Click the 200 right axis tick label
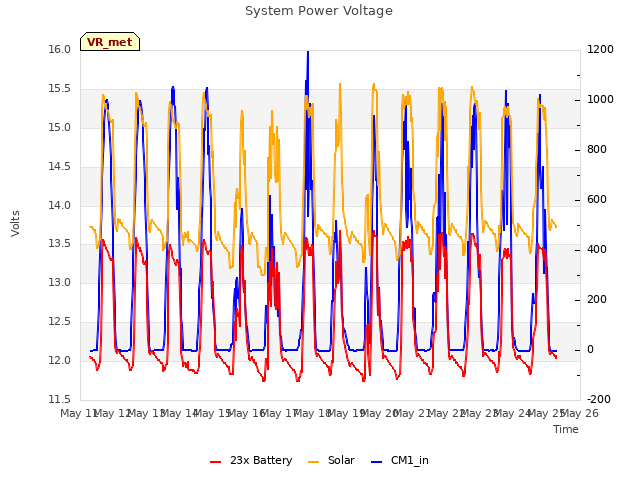Screen dimensions: 640x480 click(597, 300)
